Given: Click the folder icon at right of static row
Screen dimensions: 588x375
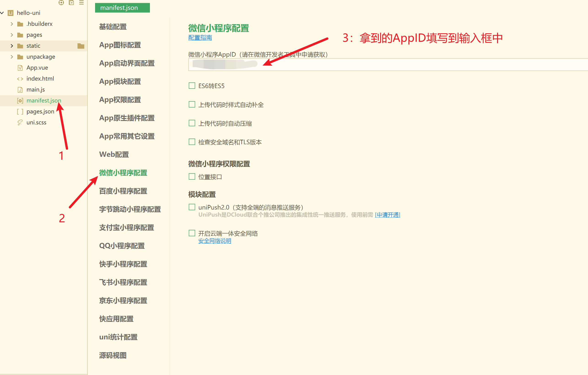Looking at the screenshot, I should [x=81, y=46].
